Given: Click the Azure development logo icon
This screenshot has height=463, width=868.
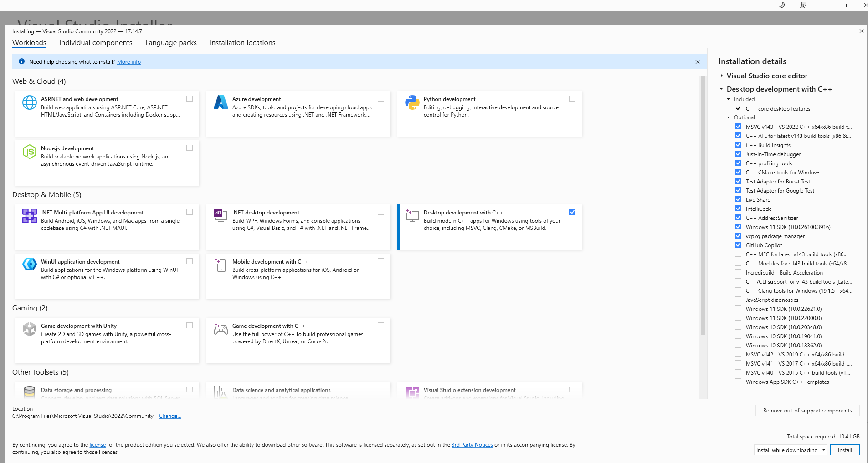Looking at the screenshot, I should click(221, 102).
